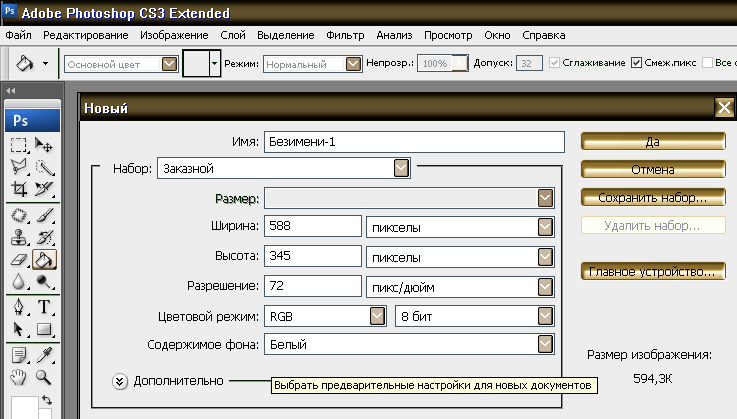737x419 pixels.
Task: Swap foreground and background colors
Action: pyautogui.click(x=47, y=400)
